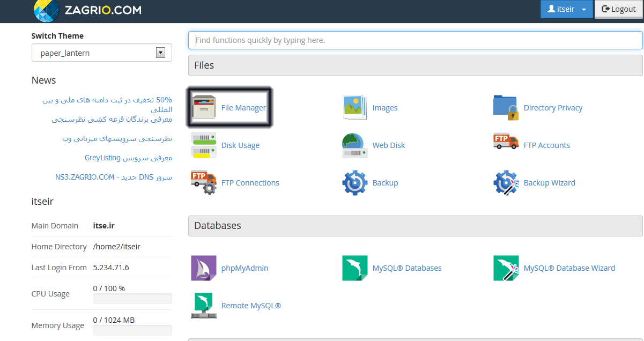This screenshot has height=341, width=644.
Task: Open the Backup gear icon
Action: tap(355, 183)
